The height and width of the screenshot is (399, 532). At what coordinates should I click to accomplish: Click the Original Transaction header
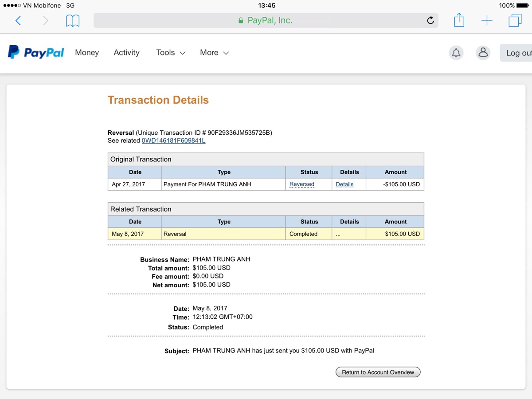[x=266, y=160]
